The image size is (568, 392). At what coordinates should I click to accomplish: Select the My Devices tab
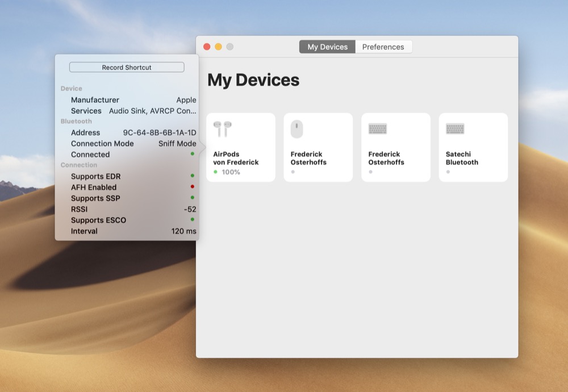click(x=327, y=47)
